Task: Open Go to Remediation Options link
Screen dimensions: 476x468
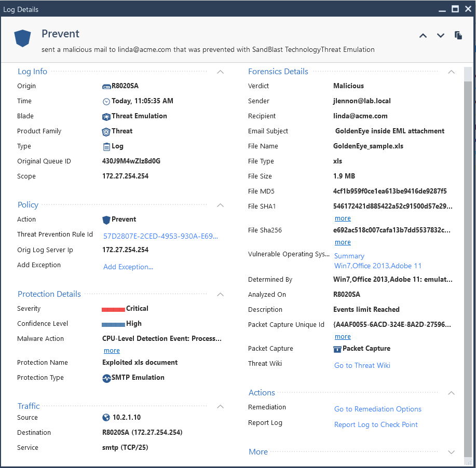Action: [x=378, y=409]
